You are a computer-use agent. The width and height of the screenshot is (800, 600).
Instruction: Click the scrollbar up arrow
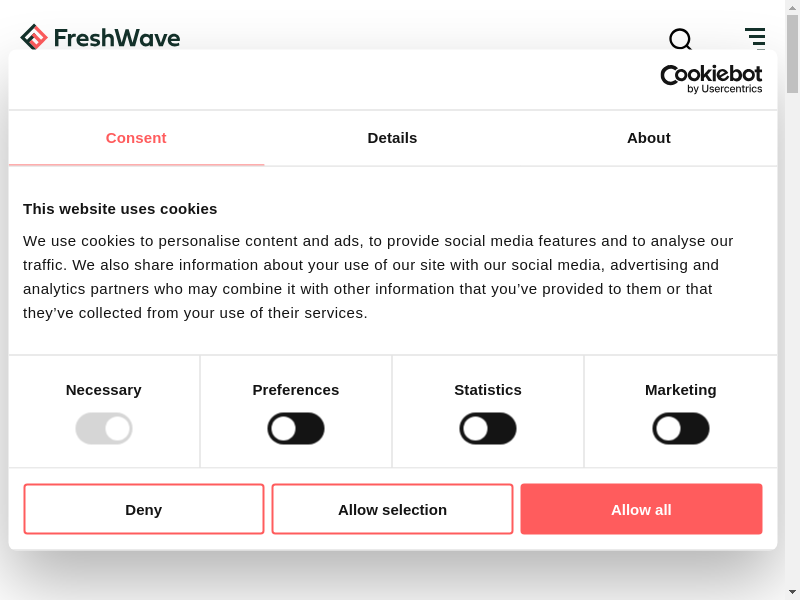[792, 8]
